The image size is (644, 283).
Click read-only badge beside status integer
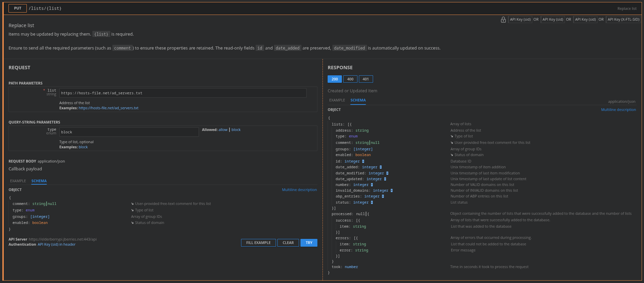pos(372,203)
